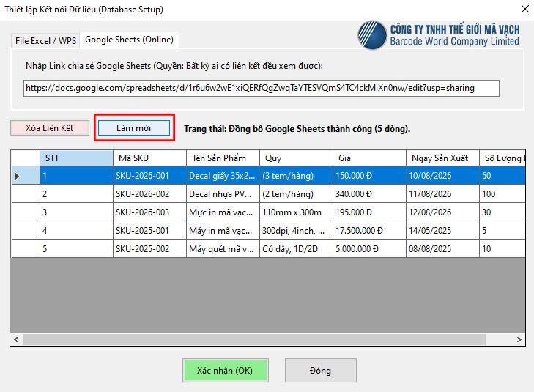Screen dimensions: 534x392
Task: Click the date cell 14/05/2025
Action: point(442,231)
